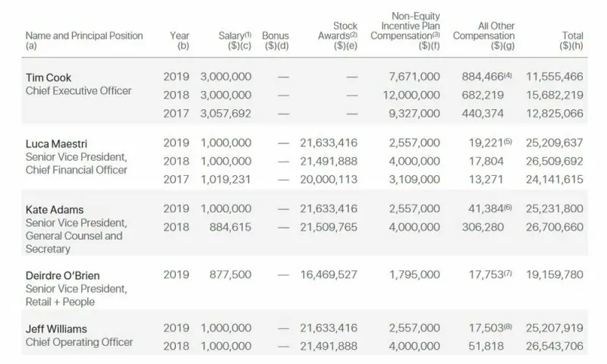This screenshot has height=364, width=607.
Task: Select the value 440,374
Action: (483, 114)
